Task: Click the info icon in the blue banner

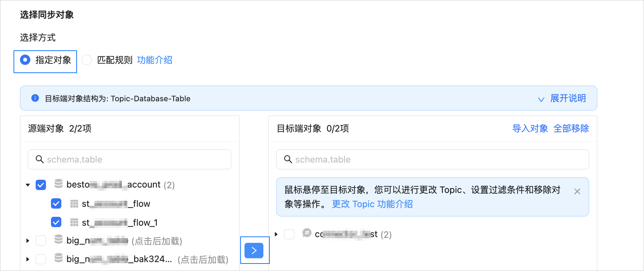Action: coord(35,98)
